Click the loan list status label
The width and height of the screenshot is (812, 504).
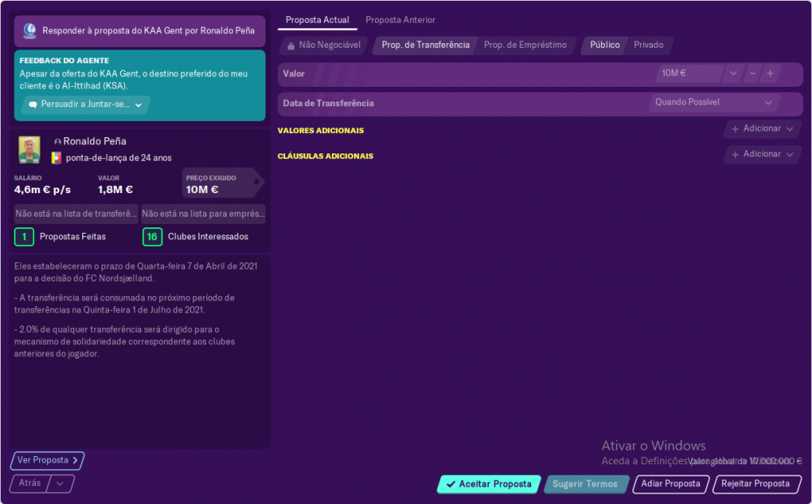(204, 213)
